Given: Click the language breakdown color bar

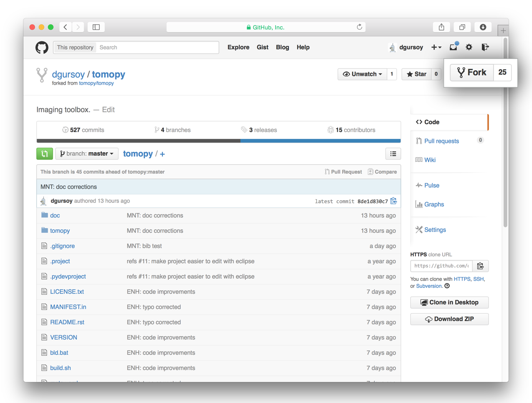Looking at the screenshot, I should click(218, 141).
